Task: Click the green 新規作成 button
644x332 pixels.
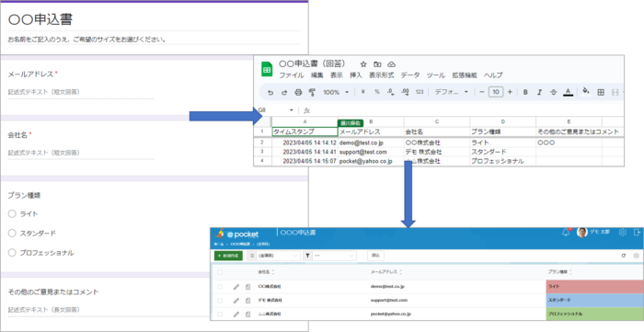Action: click(228, 256)
